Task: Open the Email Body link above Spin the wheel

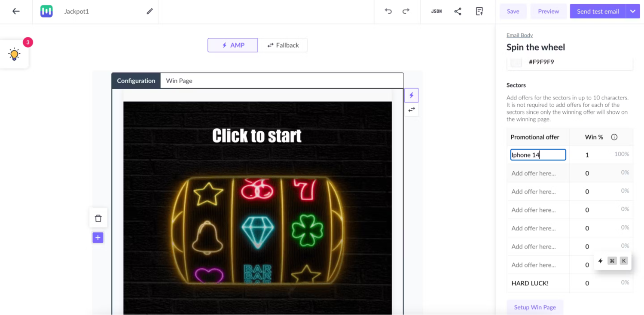Action: (x=519, y=35)
